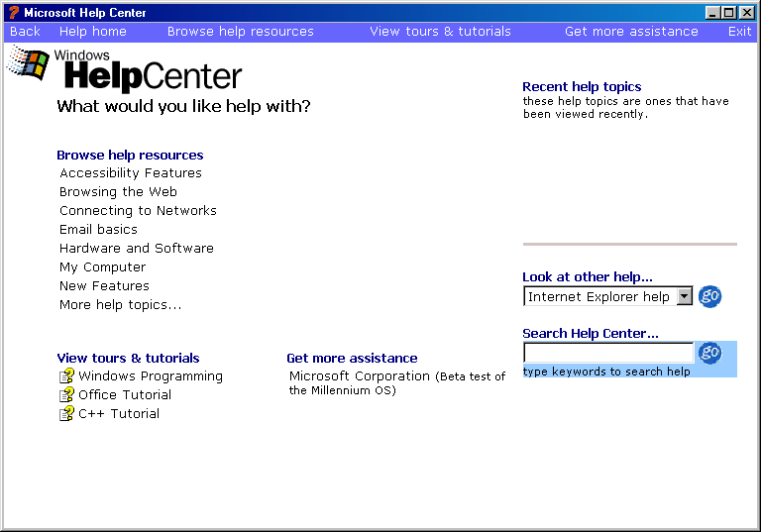Click the C++ Tutorial document icon

pyautogui.click(x=66, y=414)
